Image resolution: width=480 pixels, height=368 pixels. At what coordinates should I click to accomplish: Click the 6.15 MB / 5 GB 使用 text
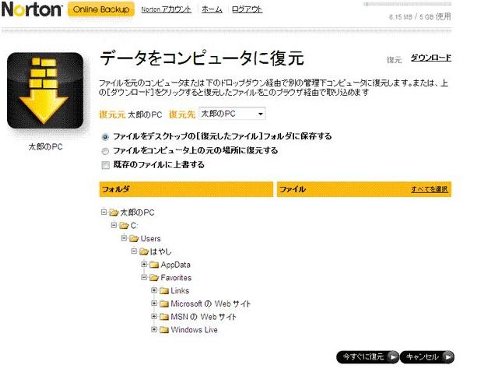(420, 17)
